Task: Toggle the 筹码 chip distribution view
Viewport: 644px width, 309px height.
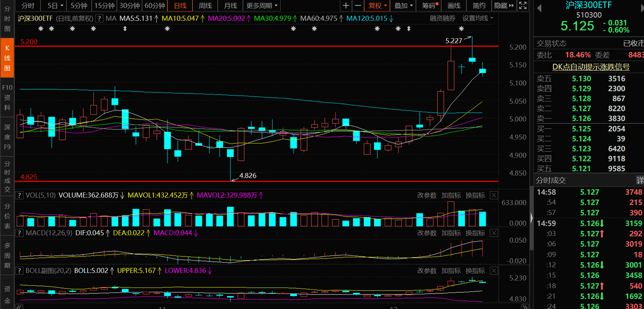Action: [429, 5]
